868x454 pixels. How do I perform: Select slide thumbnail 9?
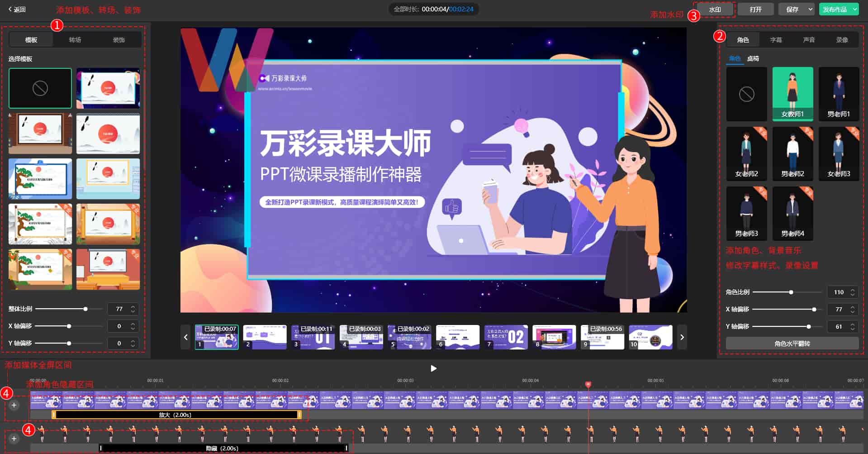click(602, 337)
